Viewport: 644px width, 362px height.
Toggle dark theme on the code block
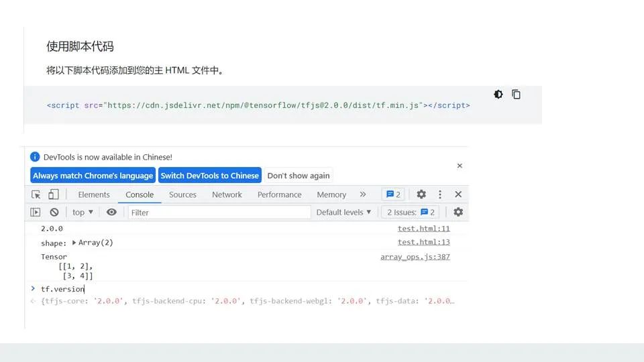(x=498, y=95)
